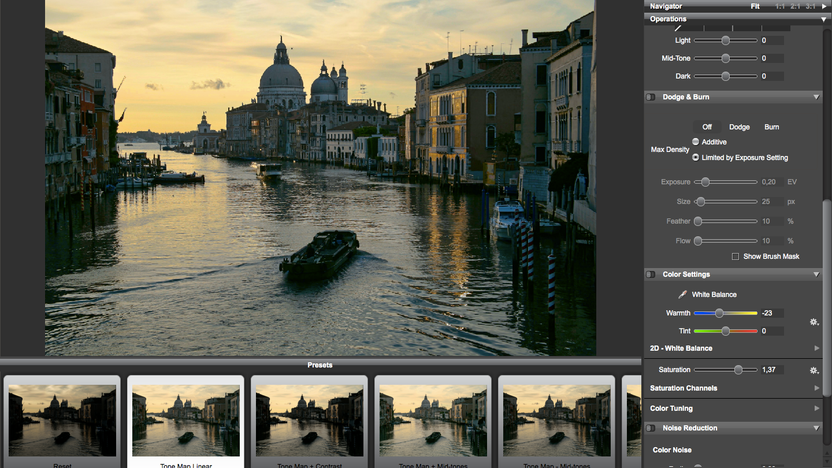
Task: Click the Feather slider handle
Action: click(698, 221)
